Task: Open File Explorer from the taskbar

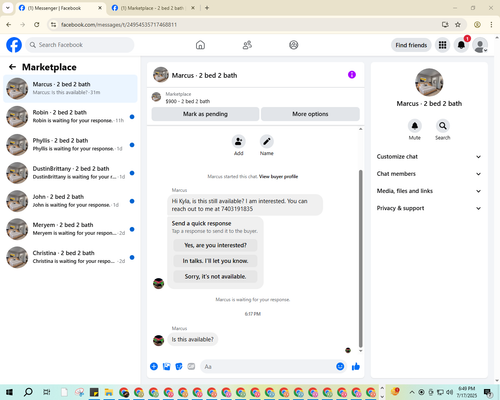Action: coord(108,392)
